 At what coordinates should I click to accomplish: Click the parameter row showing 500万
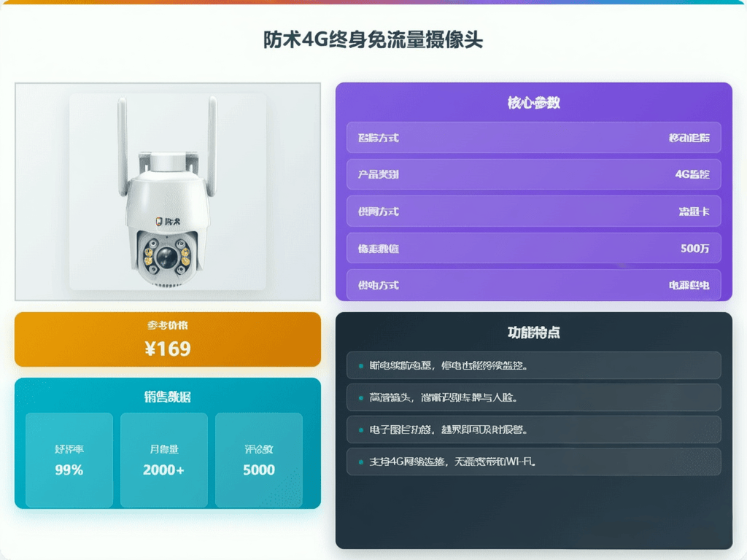pos(533,248)
